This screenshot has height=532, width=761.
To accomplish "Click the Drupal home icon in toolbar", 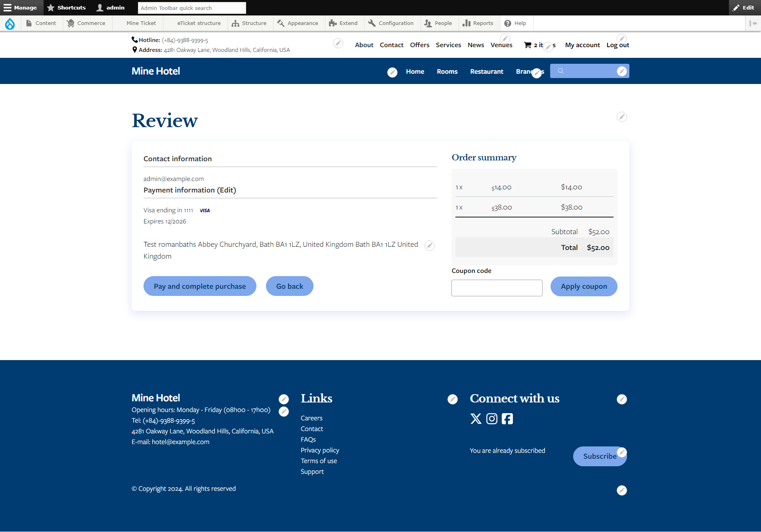I will [x=10, y=23].
